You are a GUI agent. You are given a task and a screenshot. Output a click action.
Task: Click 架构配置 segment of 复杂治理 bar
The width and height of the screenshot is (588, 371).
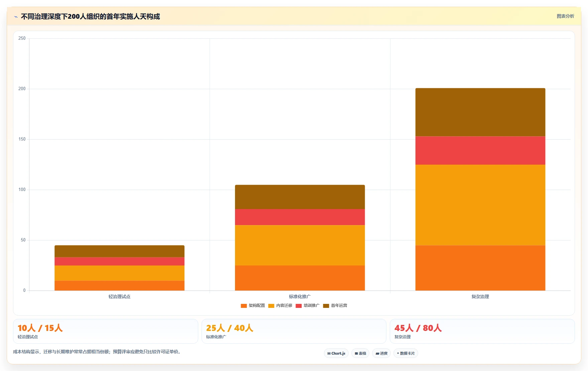[480, 268]
